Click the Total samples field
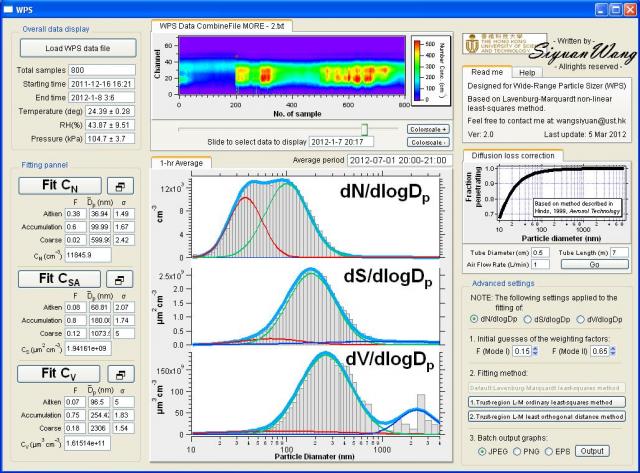The image size is (640, 473). click(x=102, y=70)
